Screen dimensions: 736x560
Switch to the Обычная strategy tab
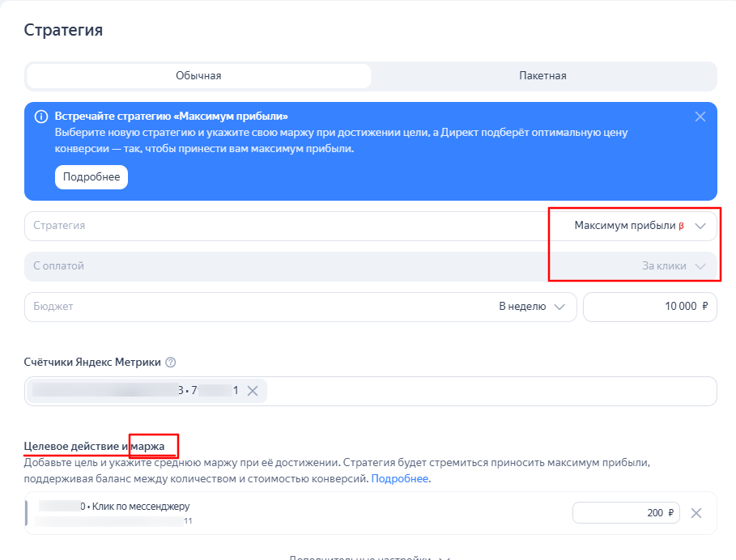[x=198, y=76]
